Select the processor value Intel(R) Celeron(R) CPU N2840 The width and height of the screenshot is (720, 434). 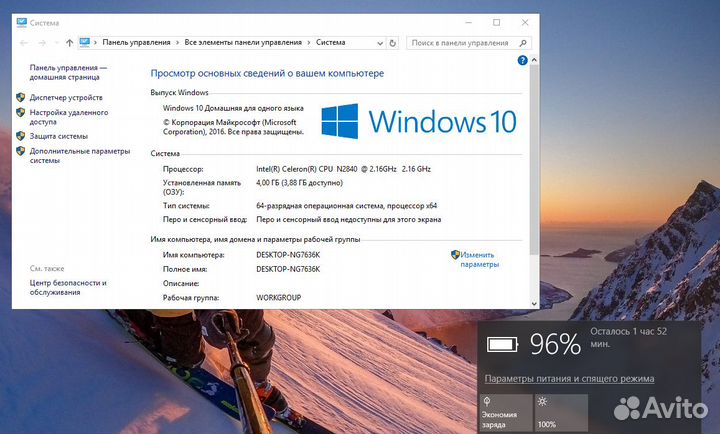[343, 169]
